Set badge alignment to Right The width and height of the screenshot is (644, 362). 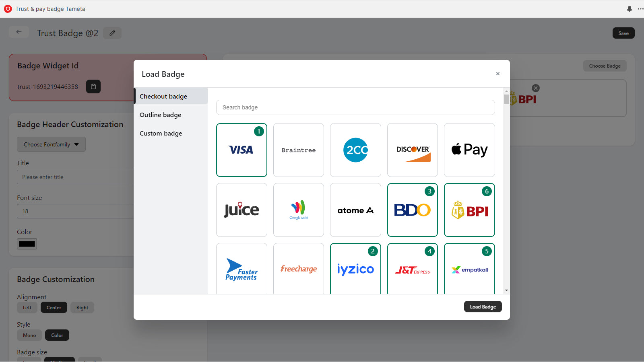click(82, 307)
